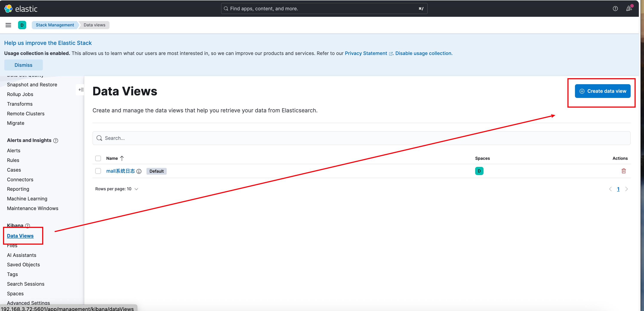Focus the global Find apps search bar
The width and height of the screenshot is (644, 311).
click(x=324, y=9)
